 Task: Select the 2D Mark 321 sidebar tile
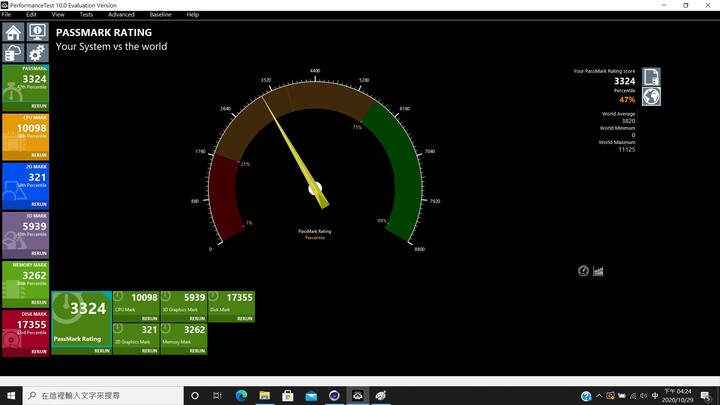pos(25,186)
